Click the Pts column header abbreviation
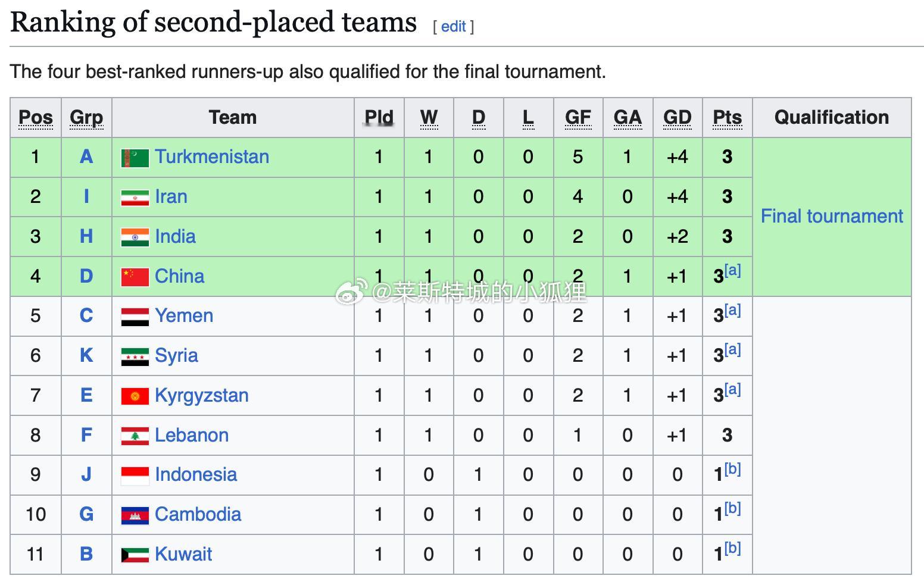 coord(728,117)
